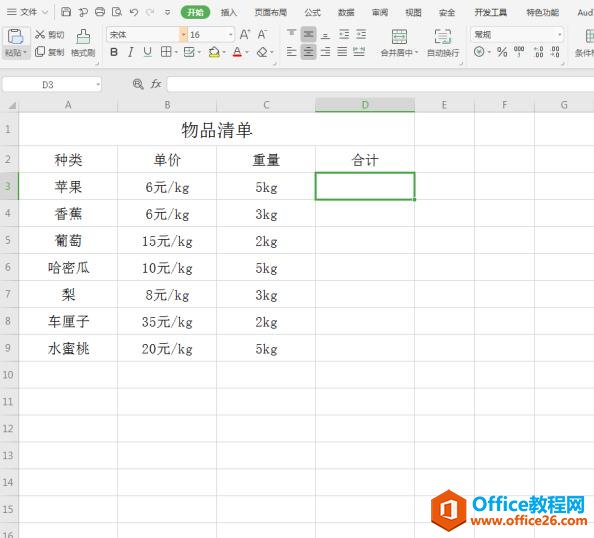The height and width of the screenshot is (538, 594).
Task: Switch to the Data (数据) tab
Action: (x=346, y=13)
